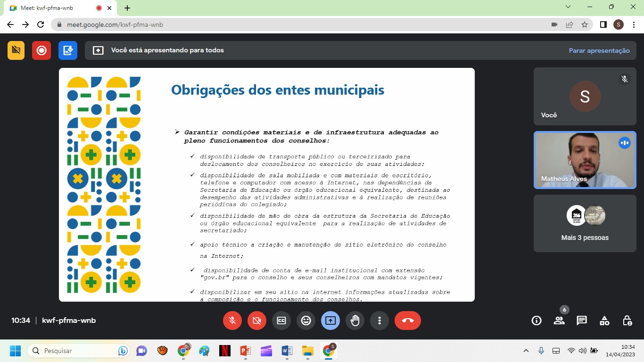Click the present screen button
The width and height of the screenshot is (644, 362).
pos(330,321)
